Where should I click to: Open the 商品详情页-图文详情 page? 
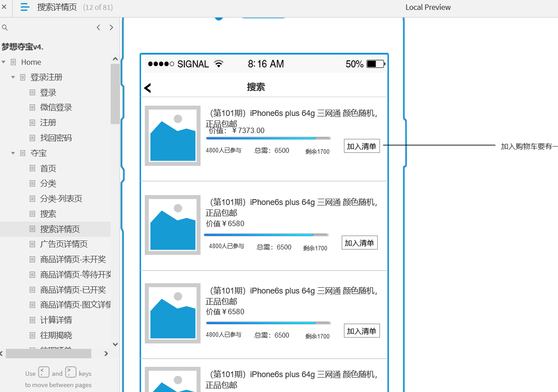click(75, 305)
